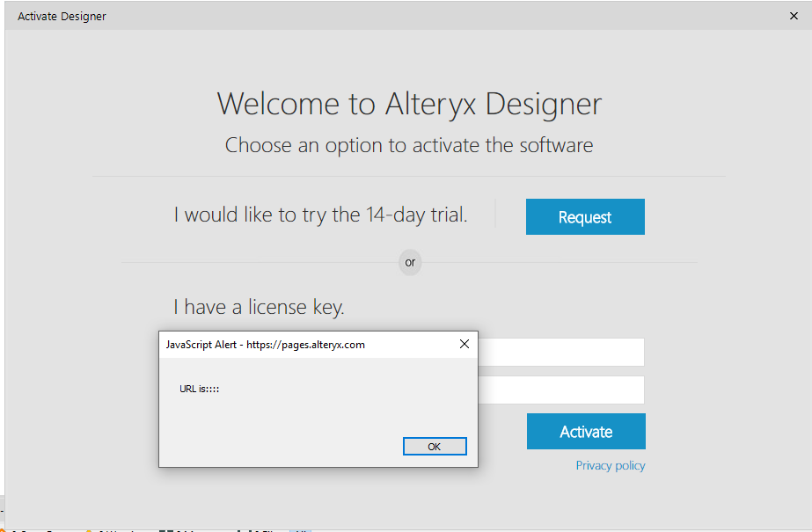Click OK in the JavaScript Alert
This screenshot has width=812, height=532.
pyautogui.click(x=434, y=447)
